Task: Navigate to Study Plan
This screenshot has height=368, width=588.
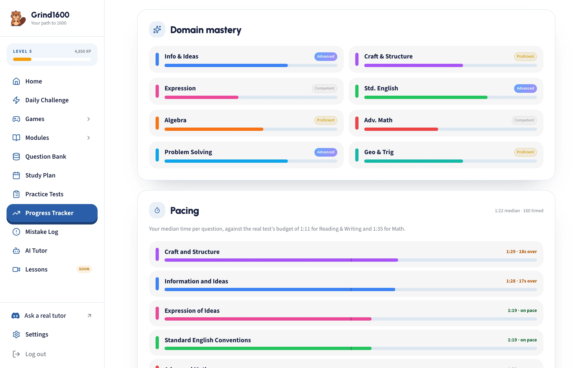Action: click(x=52, y=175)
